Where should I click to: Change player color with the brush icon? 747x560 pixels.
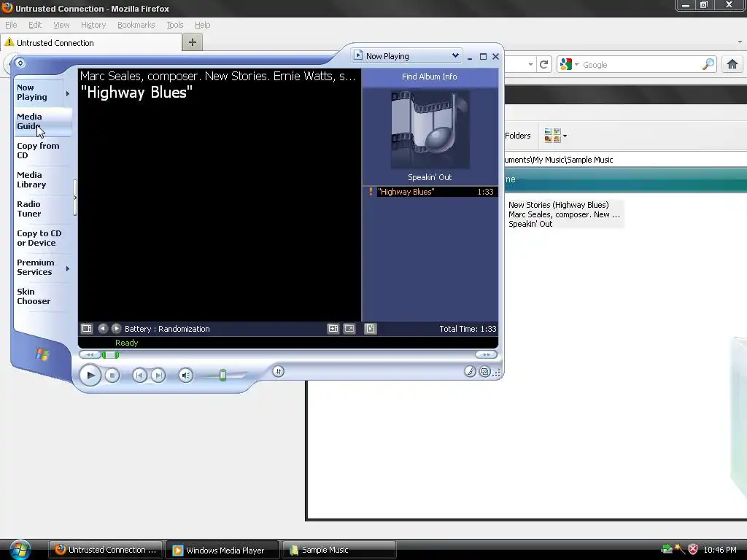coord(470,371)
